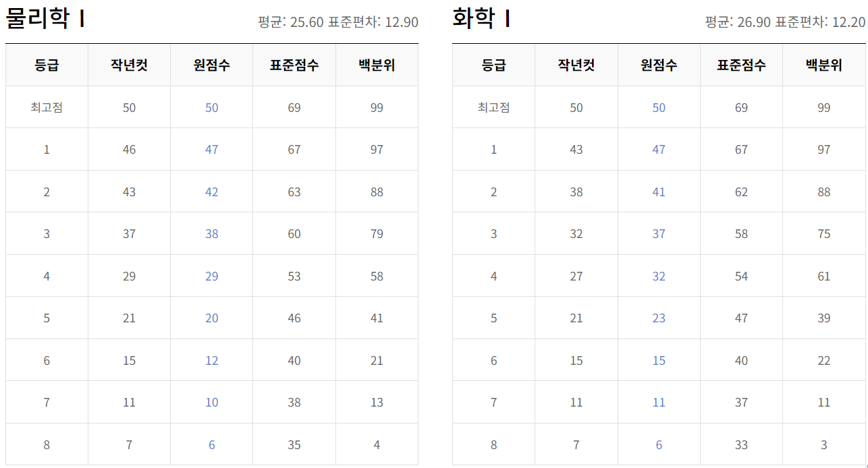This screenshot has height=468, width=868.
Task: Open 원점수 12 link in 물리학 I grade 6
Action: click(x=212, y=361)
